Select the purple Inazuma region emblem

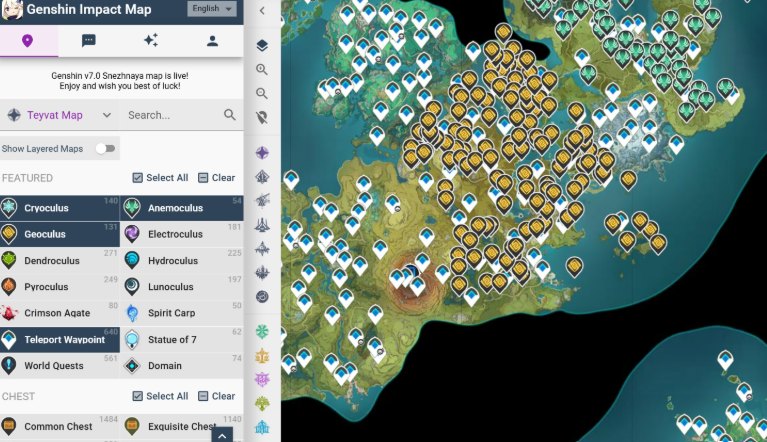click(262, 379)
